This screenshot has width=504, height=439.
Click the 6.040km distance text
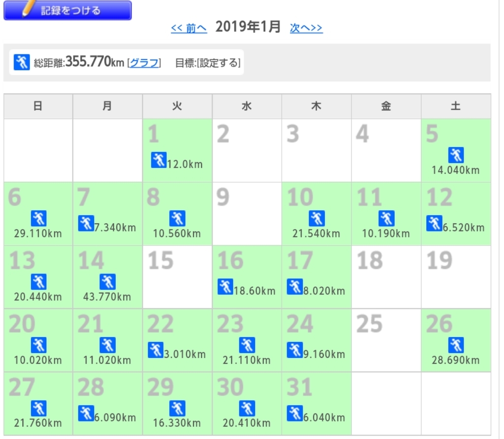[x=324, y=418]
